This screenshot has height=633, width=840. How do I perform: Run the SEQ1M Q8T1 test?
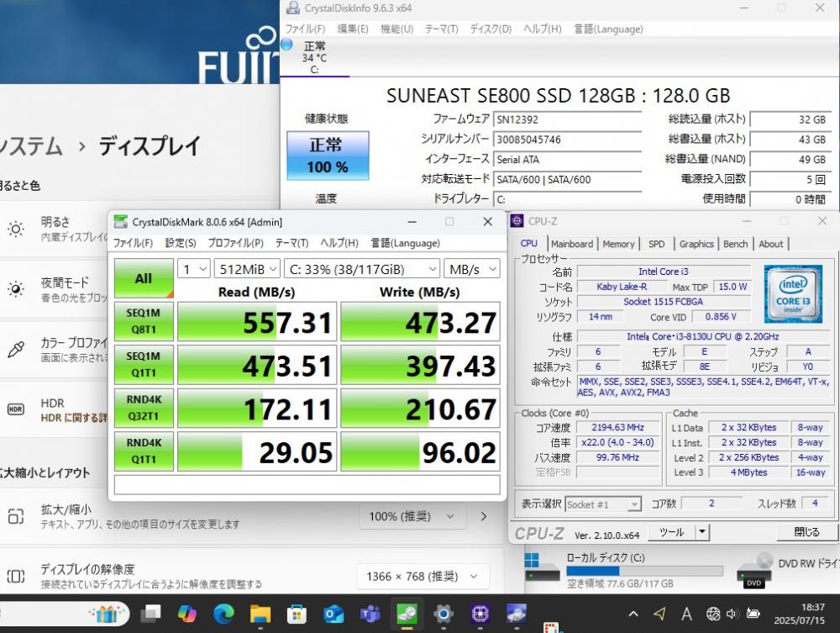144,321
